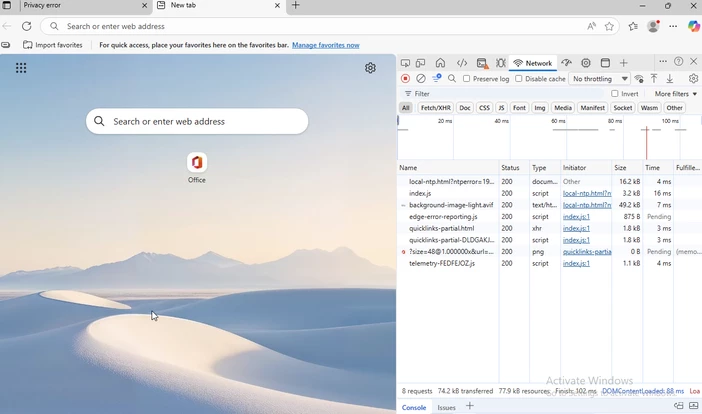Open index.js:1 initiator of telemetry-FEDFEJOZ.js

576,263
